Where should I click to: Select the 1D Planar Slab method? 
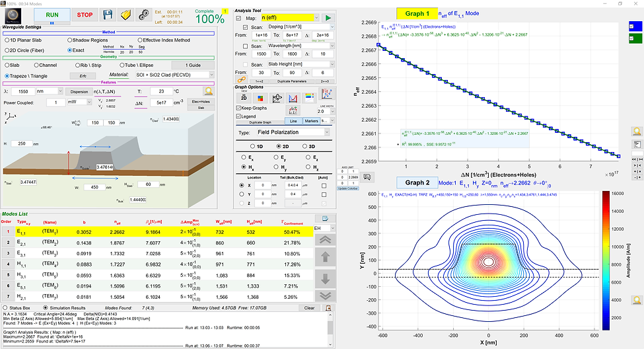pyautogui.click(x=7, y=40)
